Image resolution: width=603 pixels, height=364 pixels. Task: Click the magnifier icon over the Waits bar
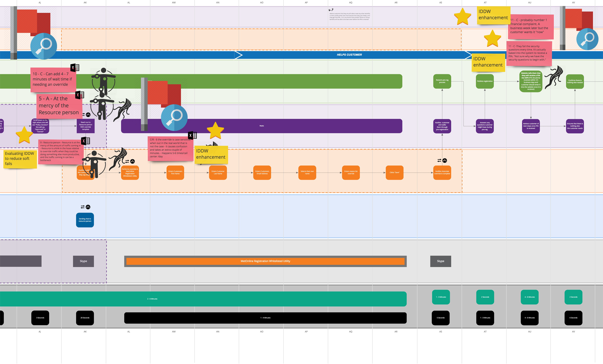tap(174, 117)
